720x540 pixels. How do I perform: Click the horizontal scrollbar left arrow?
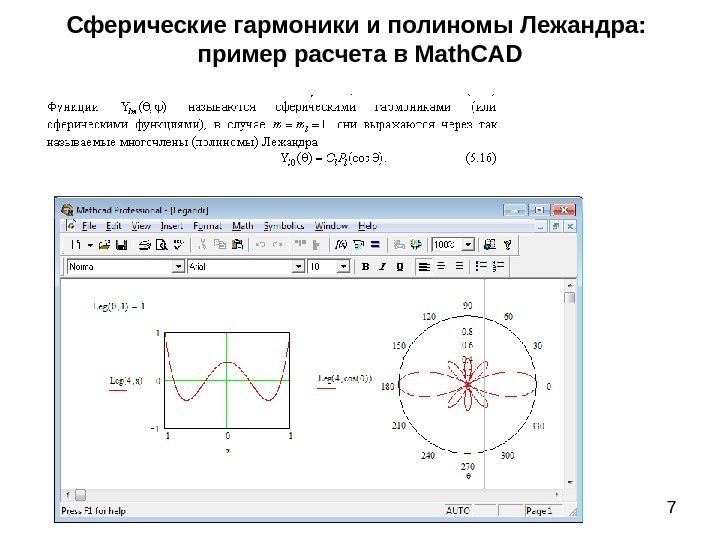[68, 495]
